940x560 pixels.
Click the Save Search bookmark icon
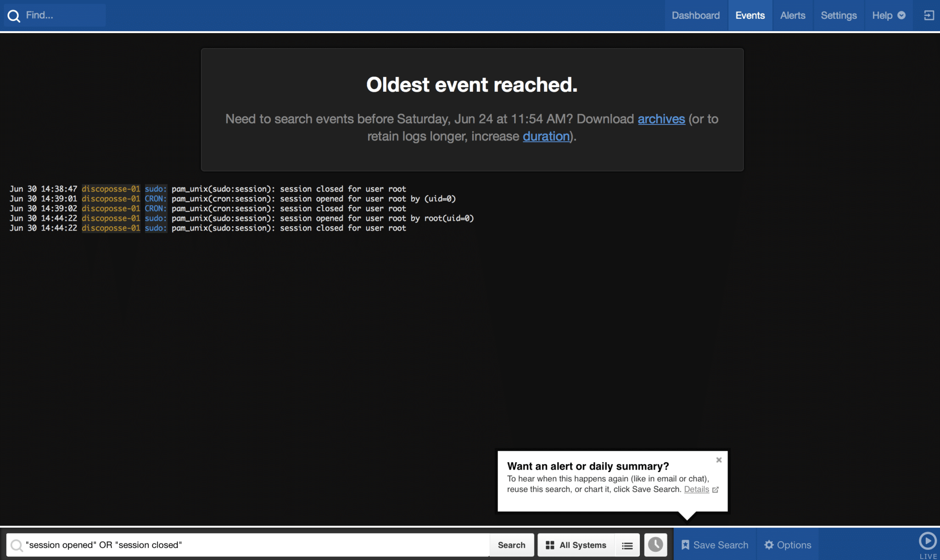[x=685, y=545]
